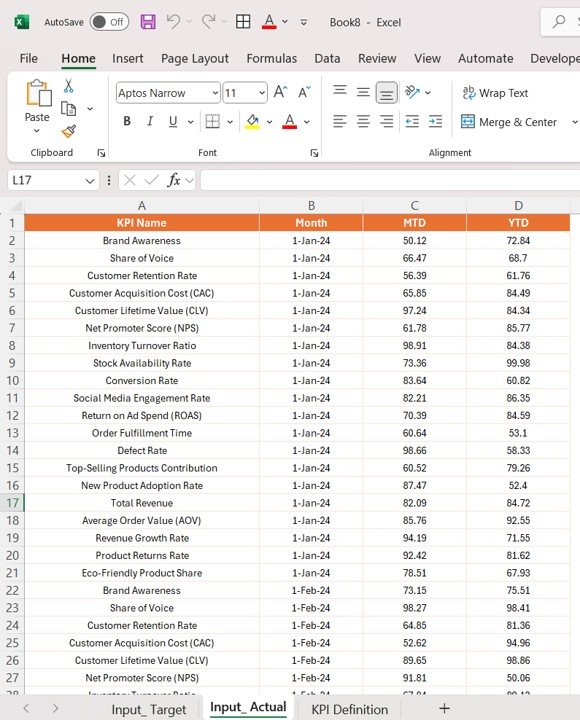
Task: Click the formula bar input area
Action: point(390,180)
